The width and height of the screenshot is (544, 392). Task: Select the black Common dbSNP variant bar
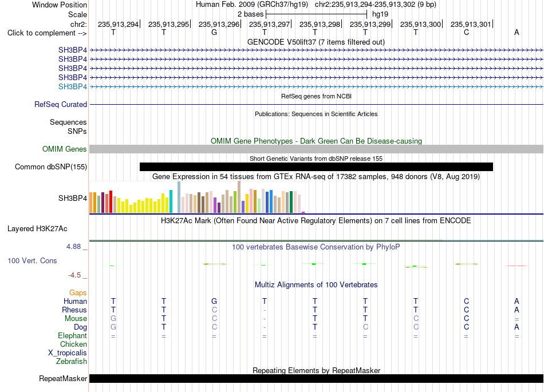tap(316, 167)
